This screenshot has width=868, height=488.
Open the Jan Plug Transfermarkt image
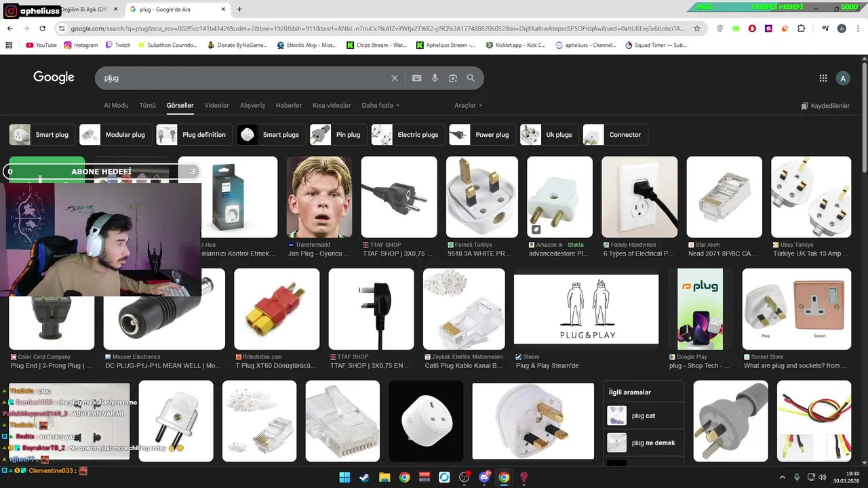click(319, 197)
